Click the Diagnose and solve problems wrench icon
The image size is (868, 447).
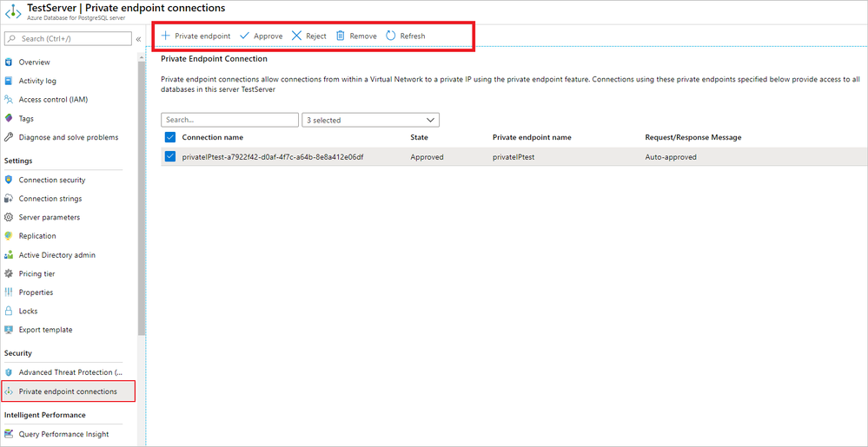click(9, 137)
